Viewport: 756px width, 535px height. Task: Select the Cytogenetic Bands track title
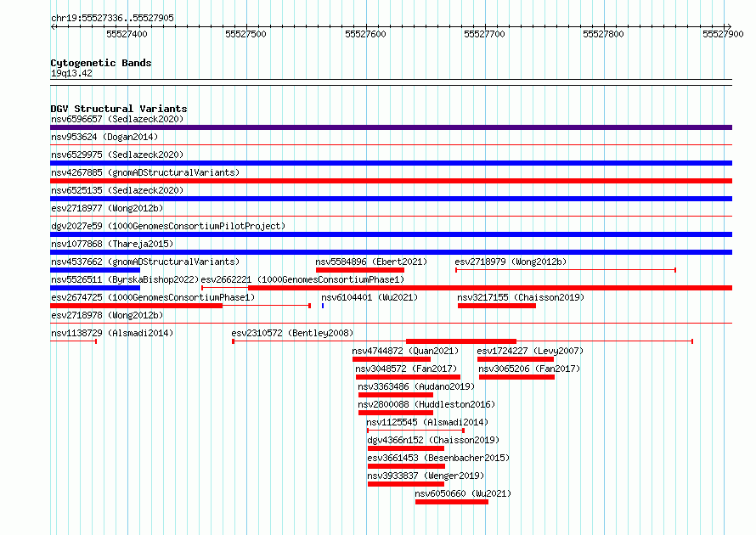click(x=101, y=63)
